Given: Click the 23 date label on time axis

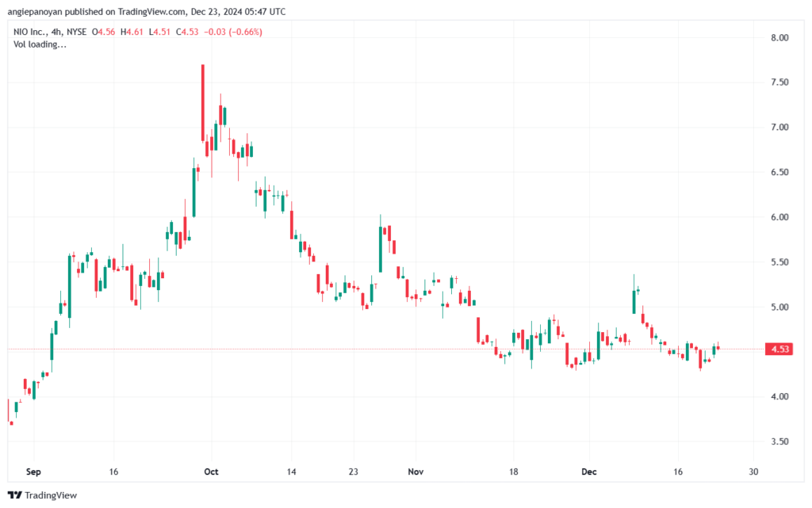Looking at the screenshot, I should [x=353, y=472].
